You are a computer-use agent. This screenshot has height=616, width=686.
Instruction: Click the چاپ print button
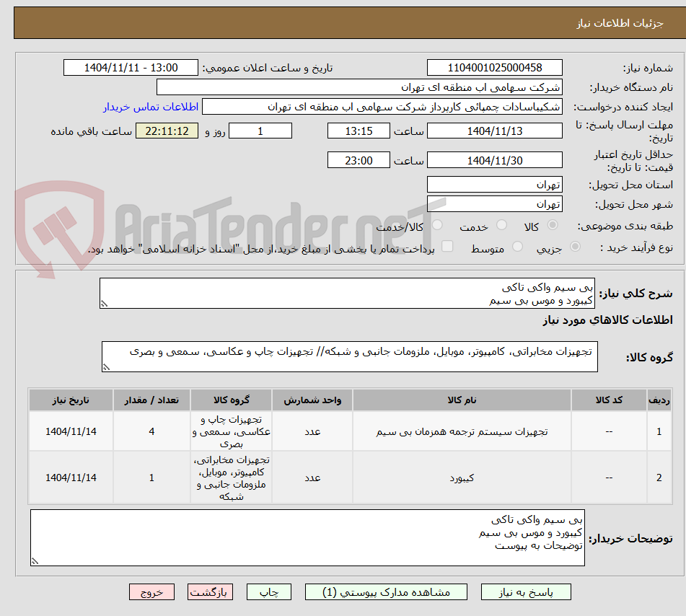269,592
